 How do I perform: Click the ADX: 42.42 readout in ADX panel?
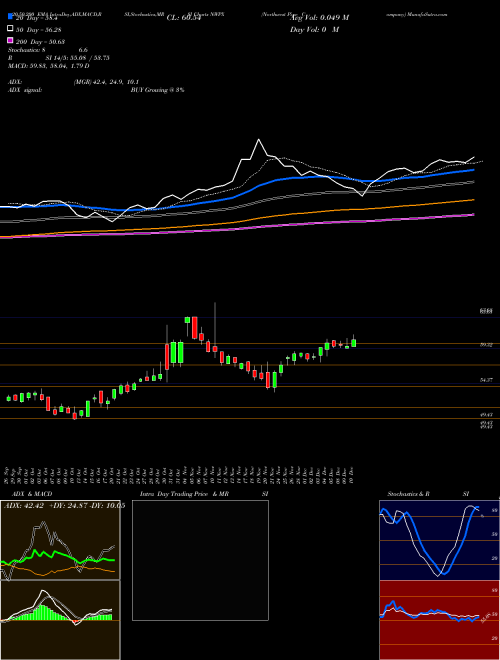pyautogui.click(x=26, y=506)
